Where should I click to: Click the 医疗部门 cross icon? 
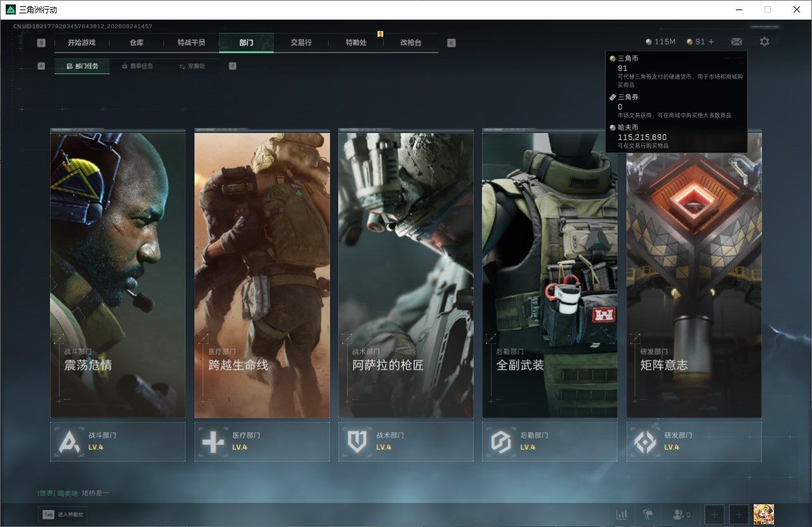pos(213,441)
